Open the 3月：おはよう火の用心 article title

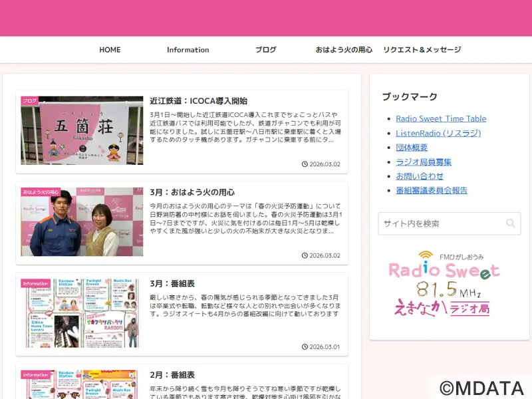click(x=192, y=192)
